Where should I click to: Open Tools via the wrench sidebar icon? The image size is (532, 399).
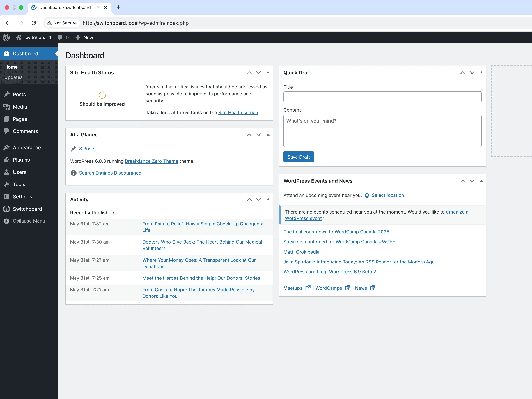pos(7,184)
